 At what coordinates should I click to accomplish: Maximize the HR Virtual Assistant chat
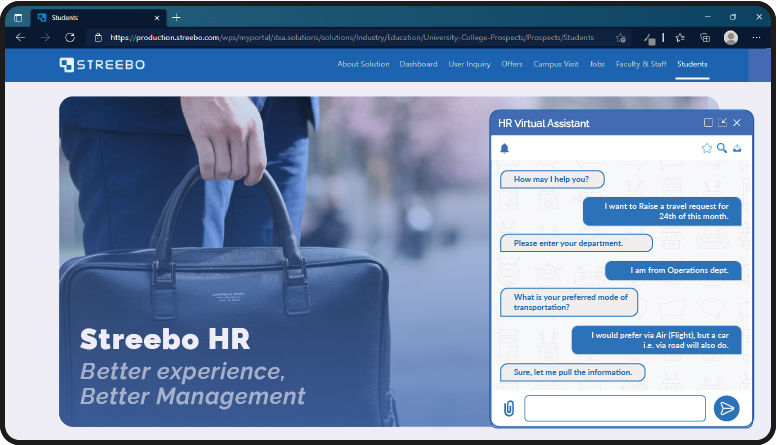(708, 122)
